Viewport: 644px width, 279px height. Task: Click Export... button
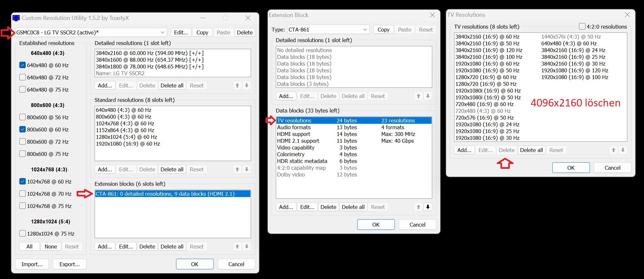(x=70, y=264)
